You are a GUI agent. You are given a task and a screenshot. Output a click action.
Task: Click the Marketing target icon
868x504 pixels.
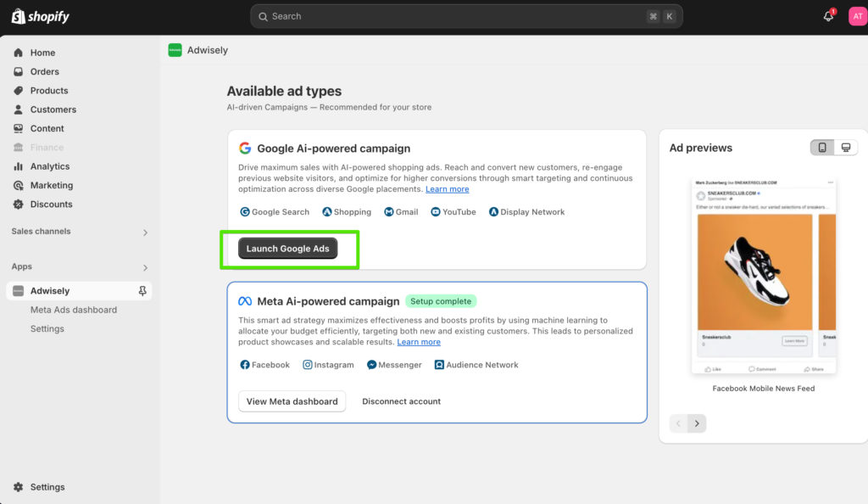pos(19,185)
